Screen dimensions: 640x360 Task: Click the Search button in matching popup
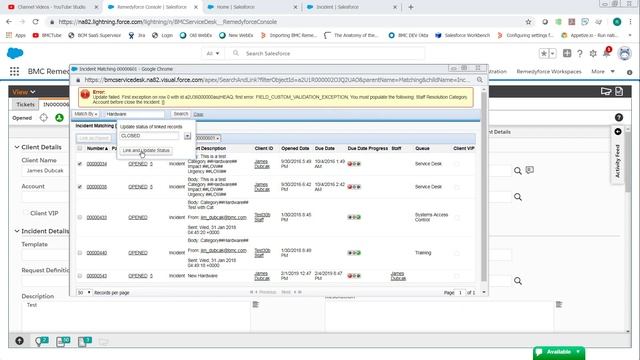[x=180, y=114]
